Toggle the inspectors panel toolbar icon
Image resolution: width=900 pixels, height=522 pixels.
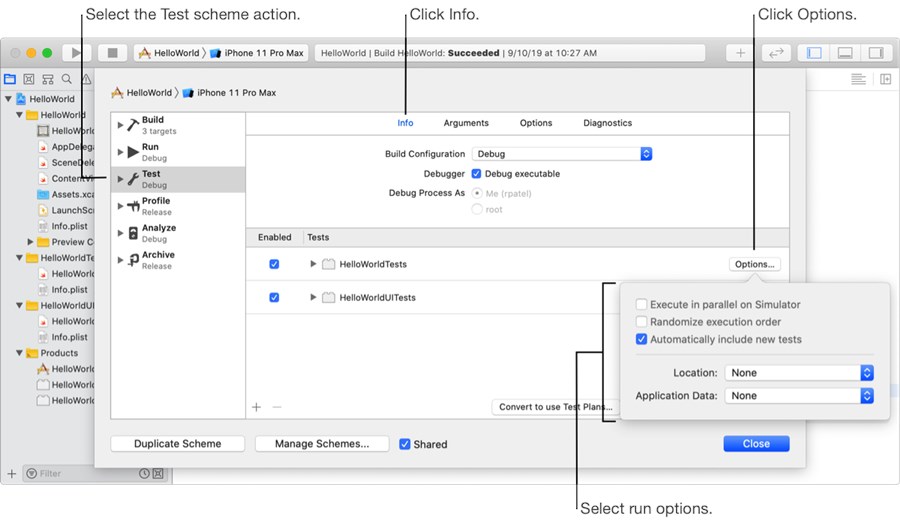pos(876,53)
